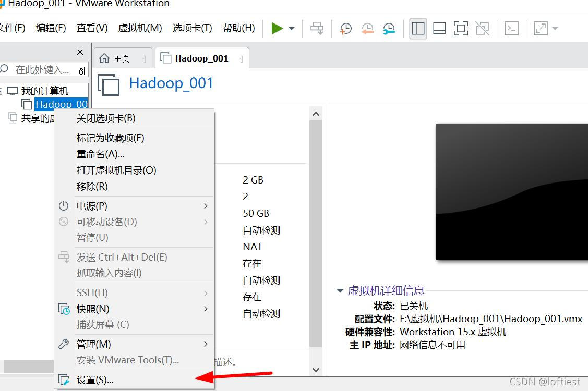Screen dimensions: 588x391
Task: Open the snapshot manager wrench clock icon
Action: [x=389, y=29]
